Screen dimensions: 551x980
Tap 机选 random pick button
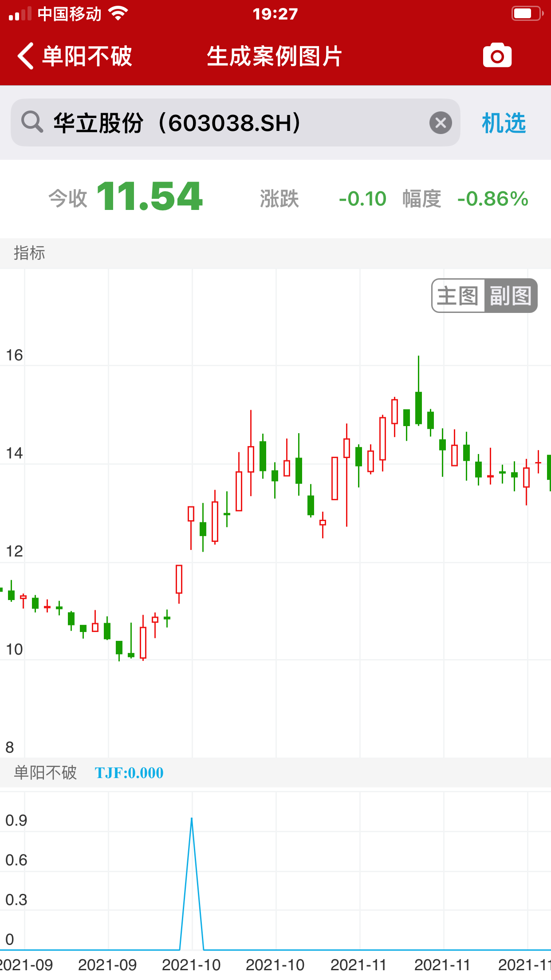(x=504, y=123)
